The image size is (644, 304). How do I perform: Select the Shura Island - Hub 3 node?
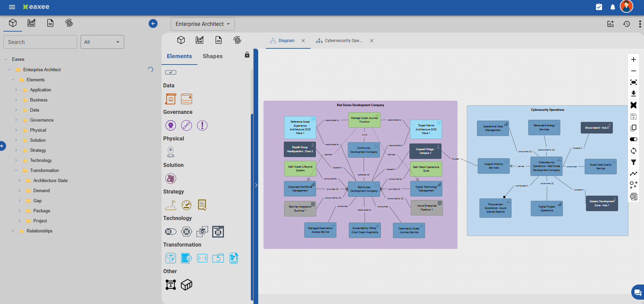point(597,128)
